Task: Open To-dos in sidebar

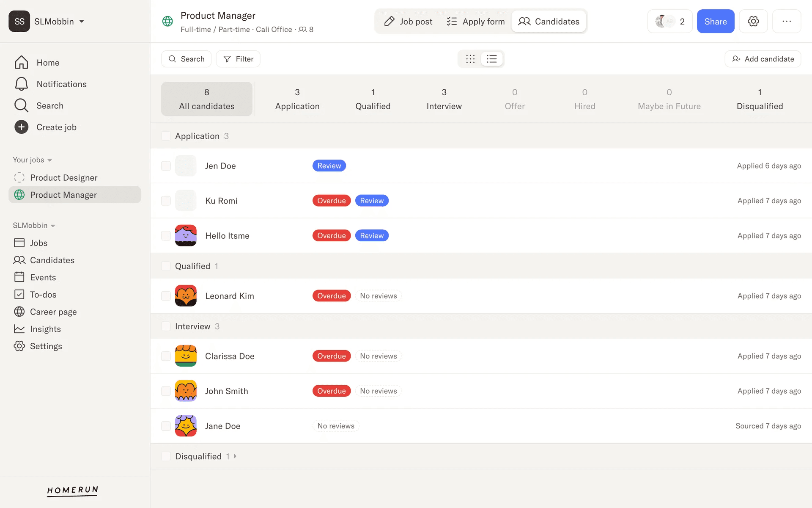Action: pyautogui.click(x=43, y=295)
